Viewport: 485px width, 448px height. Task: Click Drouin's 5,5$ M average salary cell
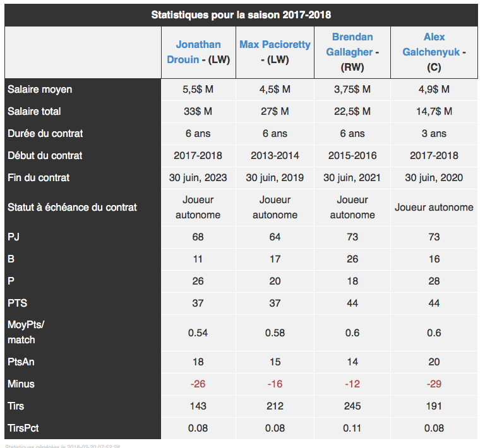click(x=198, y=90)
